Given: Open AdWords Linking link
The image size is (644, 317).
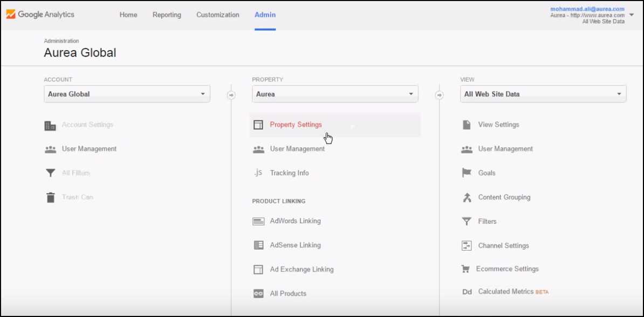Looking at the screenshot, I should pyautogui.click(x=296, y=221).
